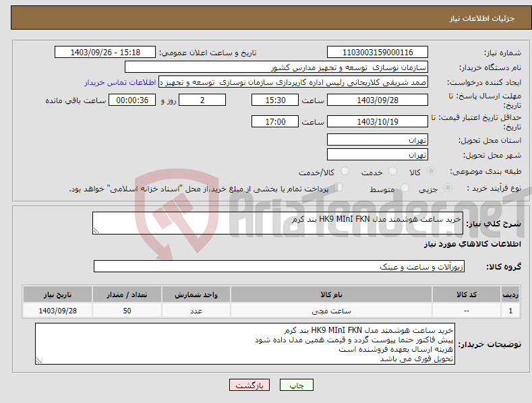Click the چاپ (print) button
Screen dimensions: 532x403
tap(296, 385)
